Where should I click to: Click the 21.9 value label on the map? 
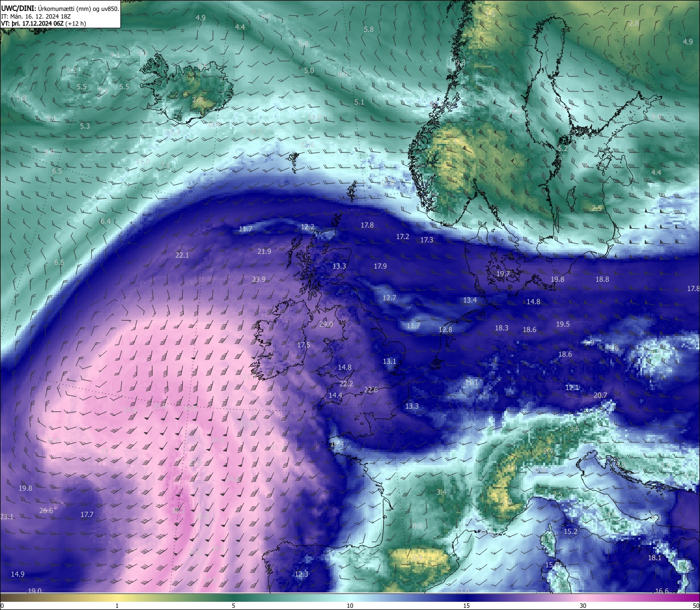(x=264, y=252)
